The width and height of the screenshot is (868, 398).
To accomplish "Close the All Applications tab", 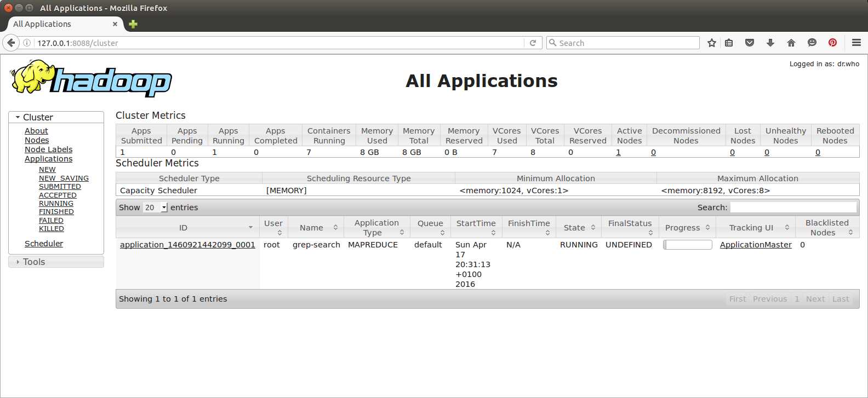I will pyautogui.click(x=115, y=24).
